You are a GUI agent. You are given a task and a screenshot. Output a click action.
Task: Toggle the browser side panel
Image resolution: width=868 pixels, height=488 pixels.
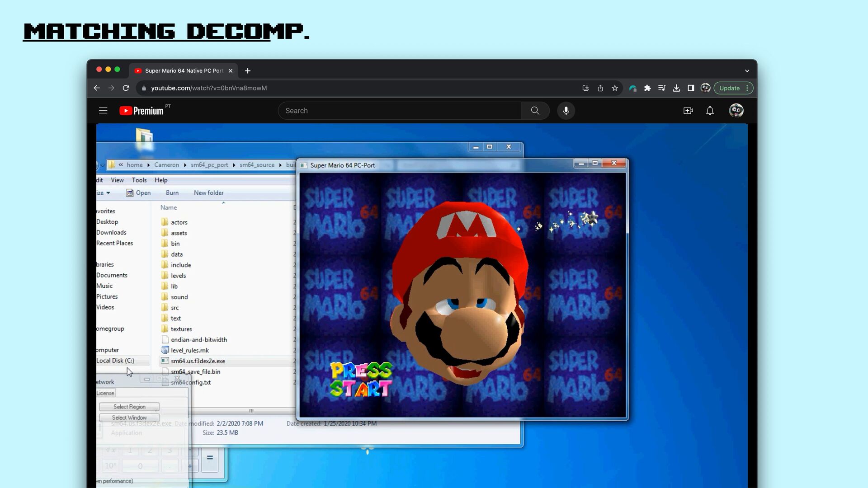pos(691,88)
